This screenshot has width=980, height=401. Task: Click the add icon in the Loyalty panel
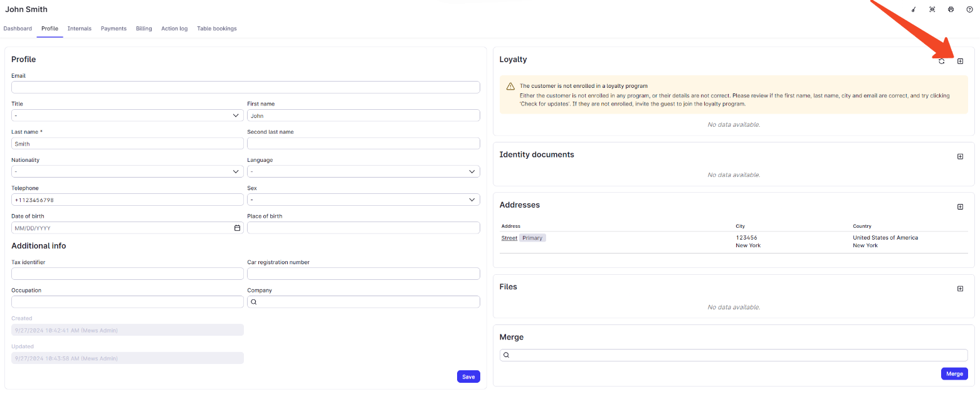(960, 61)
